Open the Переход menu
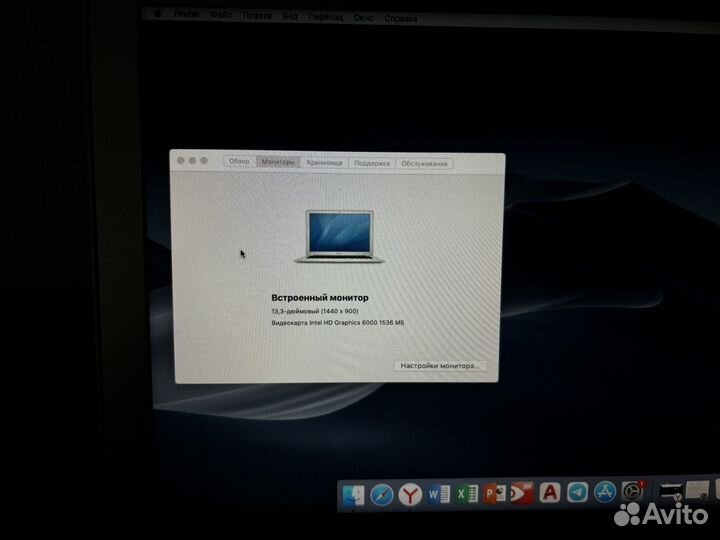This screenshot has width=720, height=540. 326,18
